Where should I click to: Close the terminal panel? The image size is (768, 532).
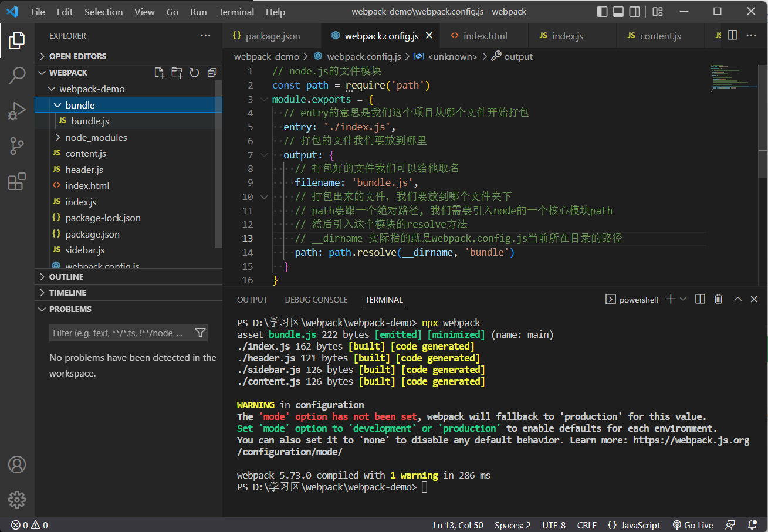(x=755, y=299)
